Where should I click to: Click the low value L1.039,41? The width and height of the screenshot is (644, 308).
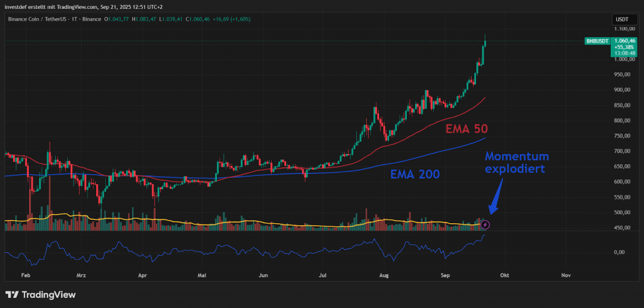tap(171, 19)
